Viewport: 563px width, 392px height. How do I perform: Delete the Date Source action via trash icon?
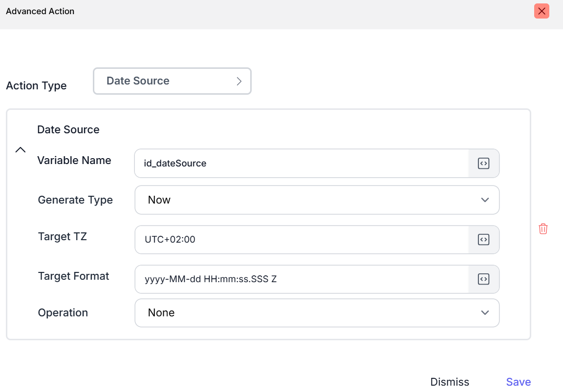tap(543, 228)
